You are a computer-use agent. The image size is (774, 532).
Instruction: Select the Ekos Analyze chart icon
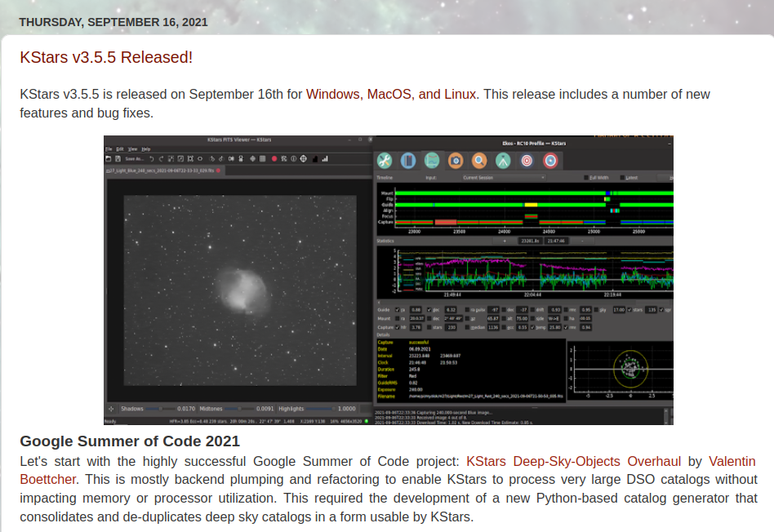431,161
